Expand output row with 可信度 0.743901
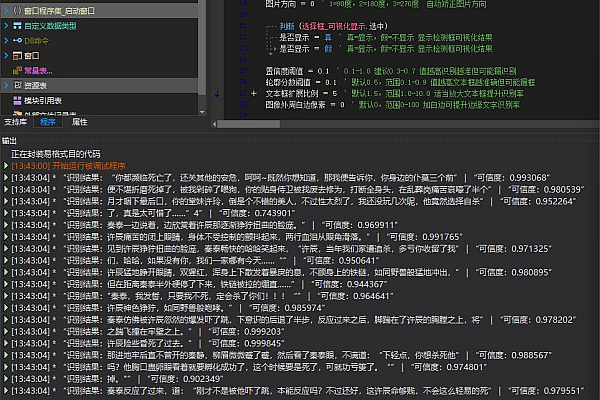This screenshot has height=400, width=600. [x=6, y=213]
